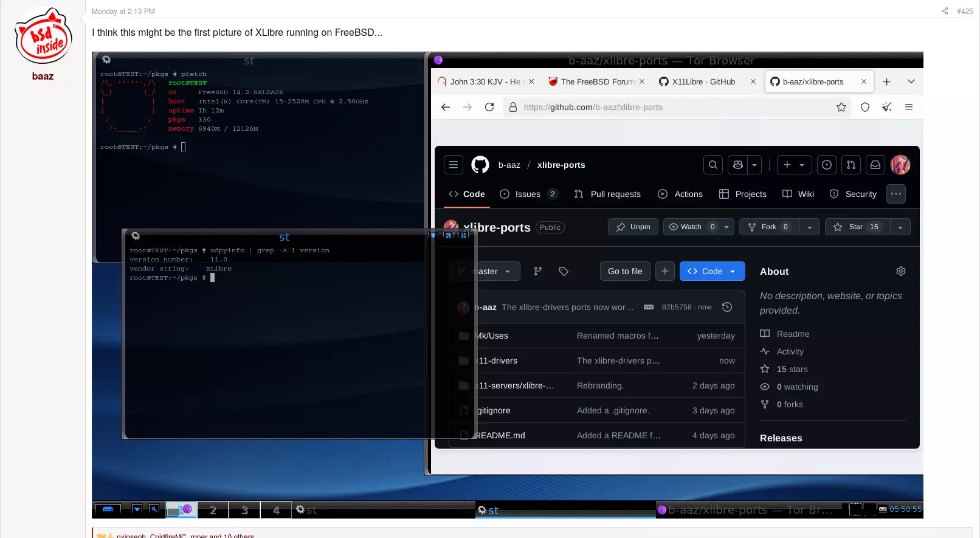Open the Tor Browser application menu
980x538 pixels.
[909, 107]
